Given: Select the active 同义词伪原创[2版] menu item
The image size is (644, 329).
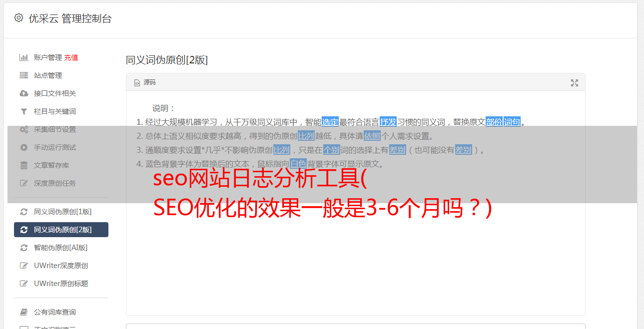Looking at the screenshot, I should (x=61, y=230).
